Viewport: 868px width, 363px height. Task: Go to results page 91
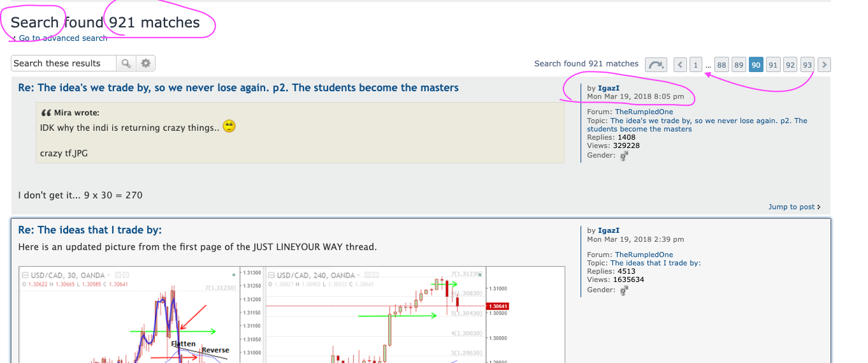point(773,64)
